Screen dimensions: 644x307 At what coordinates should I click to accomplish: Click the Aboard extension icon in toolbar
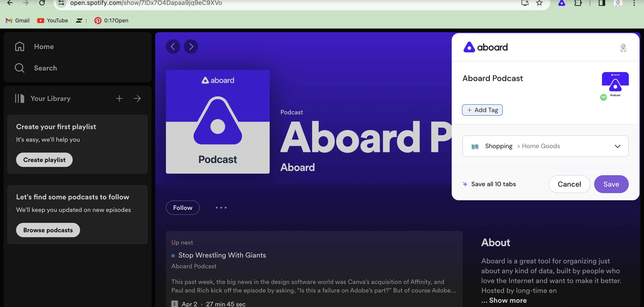pos(561,3)
